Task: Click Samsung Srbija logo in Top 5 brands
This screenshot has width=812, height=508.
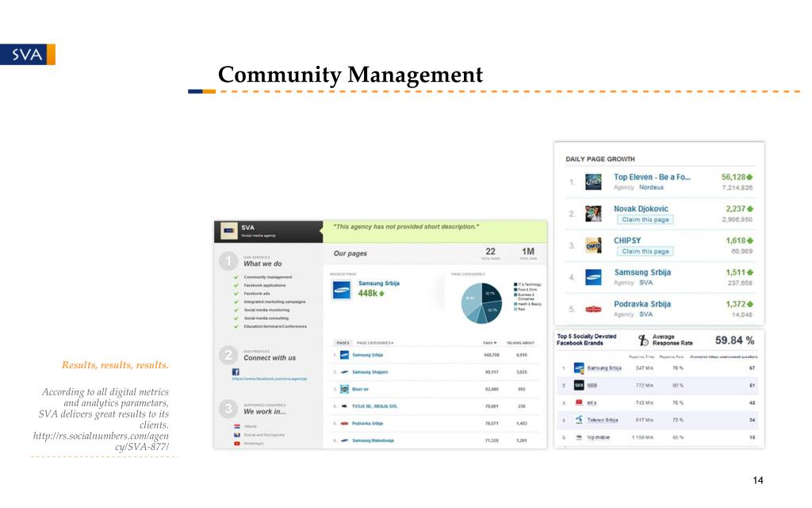Action: [x=579, y=368]
